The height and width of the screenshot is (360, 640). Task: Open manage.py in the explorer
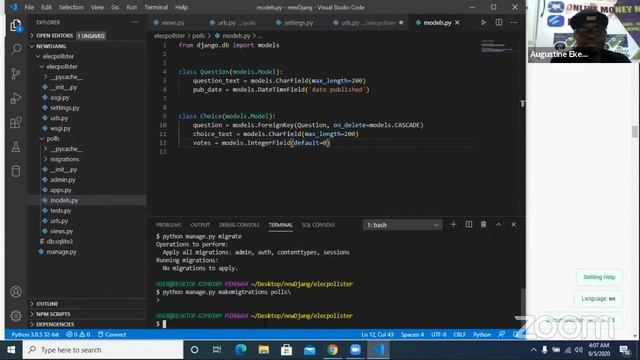61,252
